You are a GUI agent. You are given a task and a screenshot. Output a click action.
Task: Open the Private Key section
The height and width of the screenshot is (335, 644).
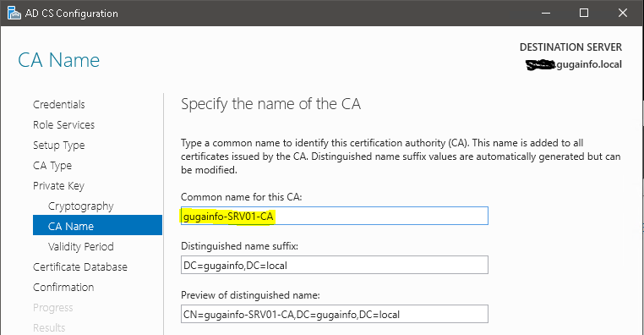pos(58,186)
